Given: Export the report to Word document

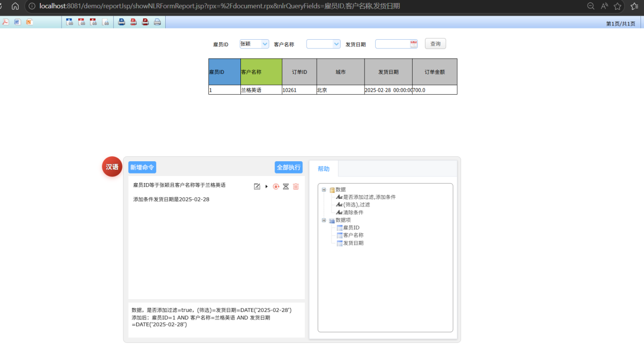Looking at the screenshot, I should tap(17, 22).
